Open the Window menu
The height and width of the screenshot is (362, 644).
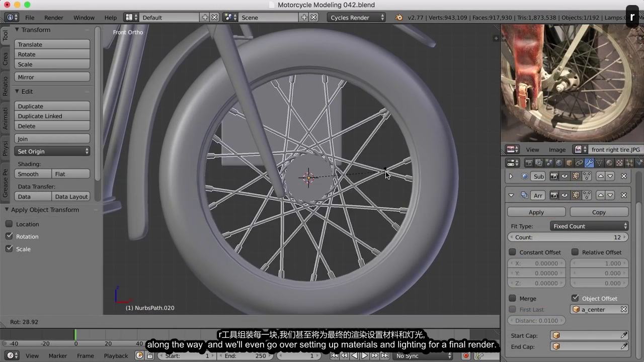[x=84, y=17]
